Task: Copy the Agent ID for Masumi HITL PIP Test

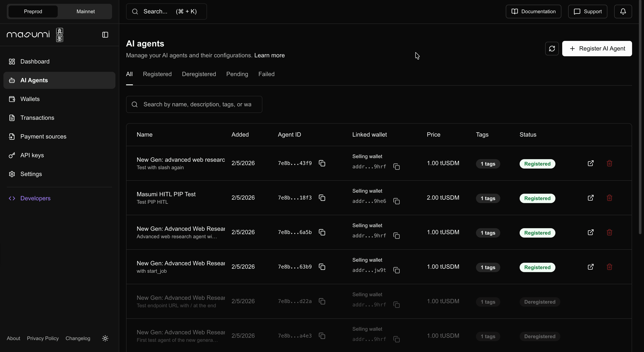Action: (322, 197)
